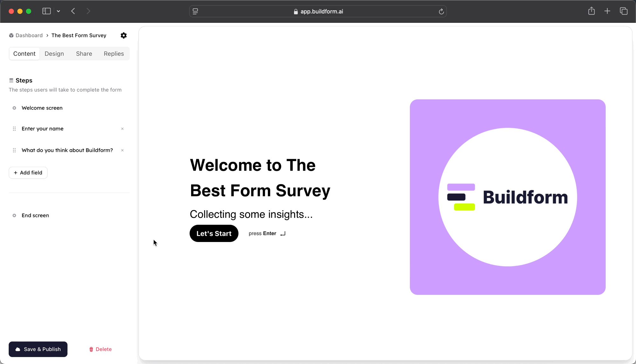Click the Add field button
636x364 pixels.
(x=28, y=173)
